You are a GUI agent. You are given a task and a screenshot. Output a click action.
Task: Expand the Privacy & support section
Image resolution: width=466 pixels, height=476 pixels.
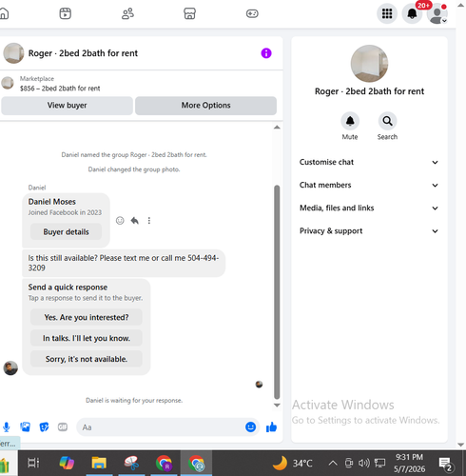pyautogui.click(x=369, y=231)
